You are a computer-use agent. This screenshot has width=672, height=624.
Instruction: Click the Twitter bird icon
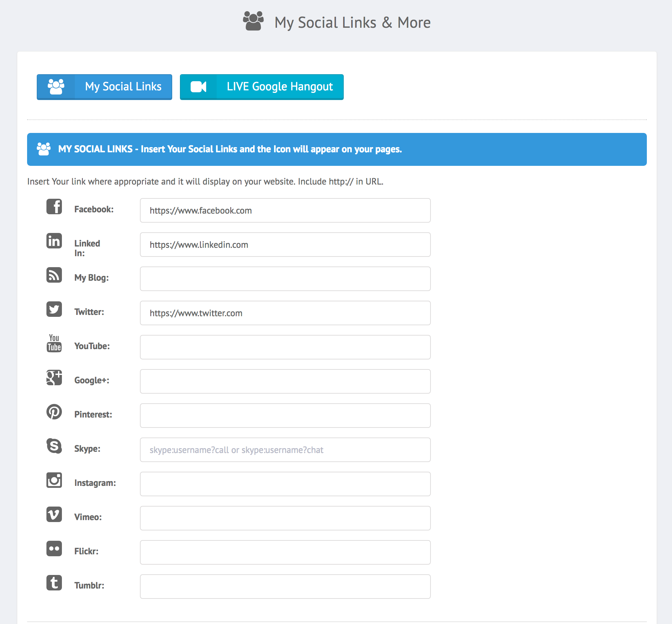[54, 309]
